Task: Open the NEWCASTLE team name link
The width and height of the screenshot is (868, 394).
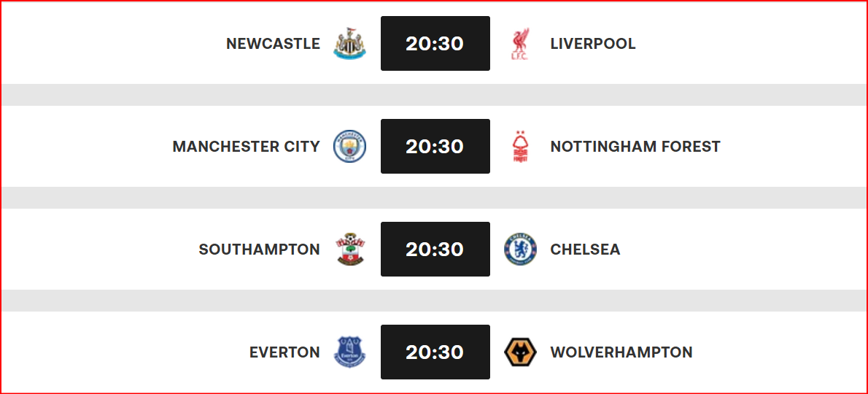Action: point(273,44)
